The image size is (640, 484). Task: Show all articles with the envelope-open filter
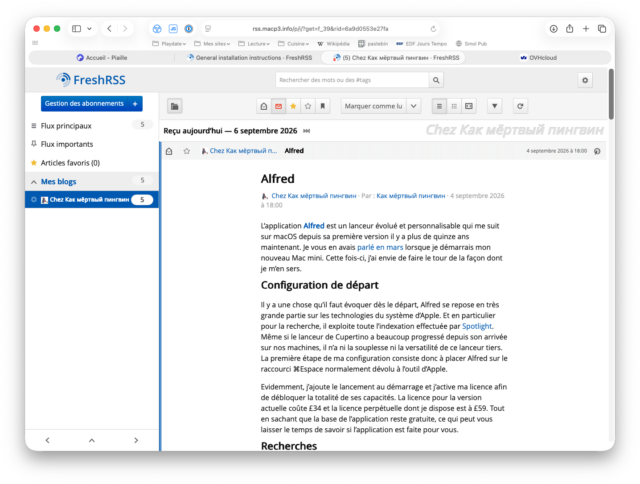click(x=264, y=107)
